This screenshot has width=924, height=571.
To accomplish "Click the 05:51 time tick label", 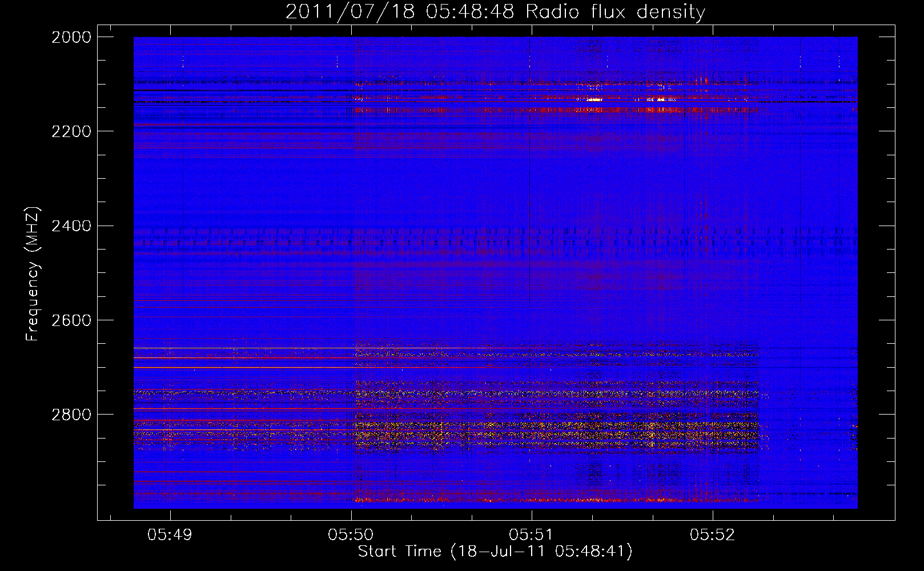I will [x=531, y=534].
